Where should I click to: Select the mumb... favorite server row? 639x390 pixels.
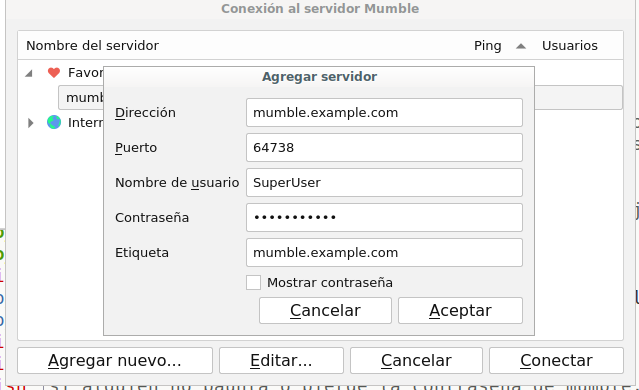click(x=81, y=97)
